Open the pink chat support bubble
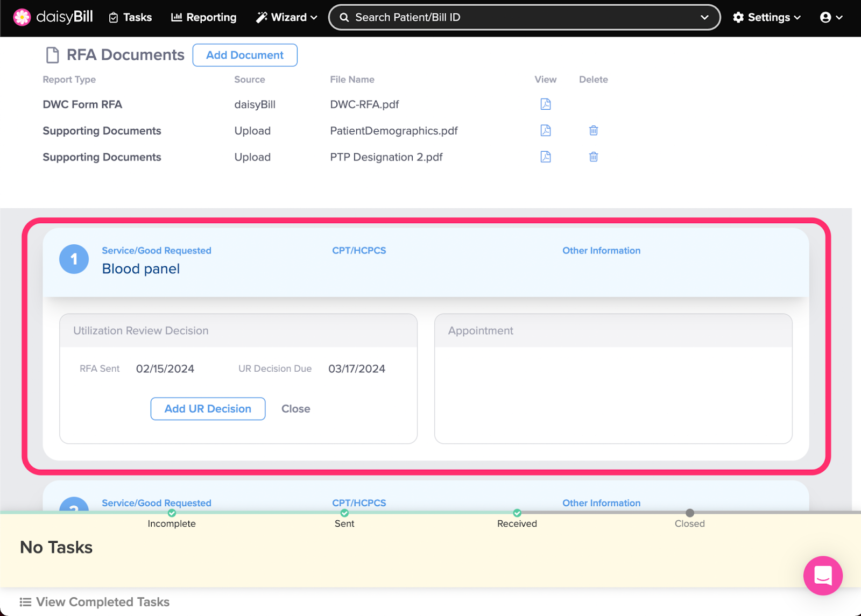 [x=822, y=575]
